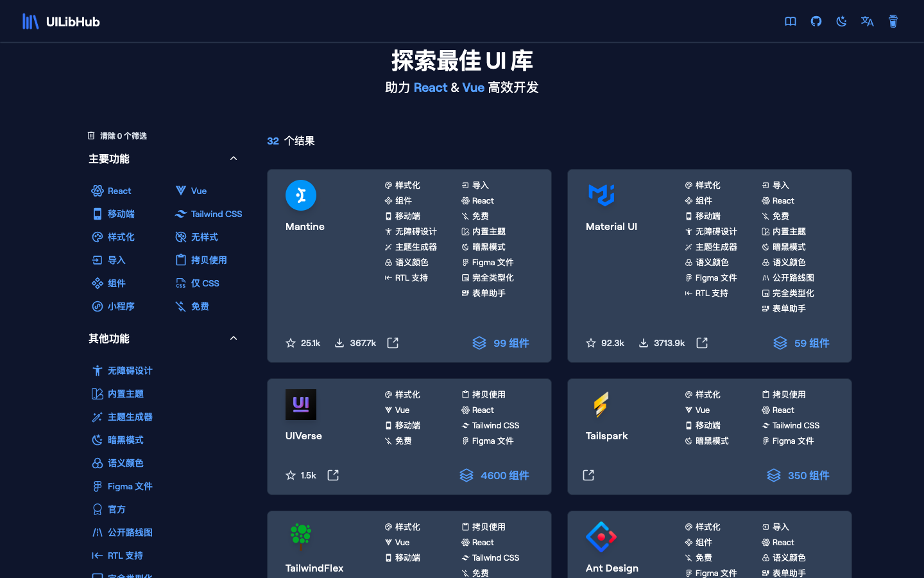Collapse the 主要功能 filter section
The width and height of the screenshot is (924, 578).
(234, 158)
